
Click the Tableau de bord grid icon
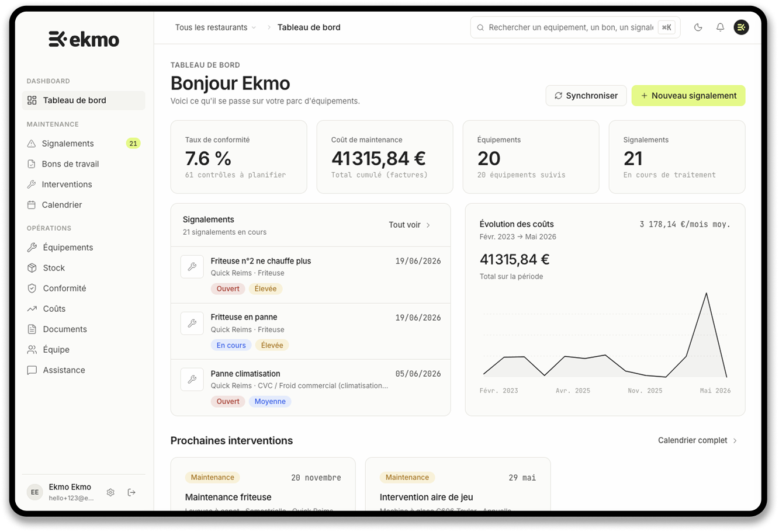tap(32, 100)
